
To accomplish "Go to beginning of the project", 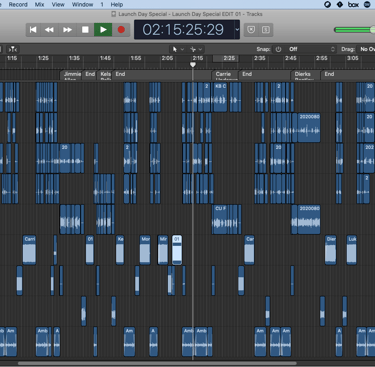I will 33,30.
